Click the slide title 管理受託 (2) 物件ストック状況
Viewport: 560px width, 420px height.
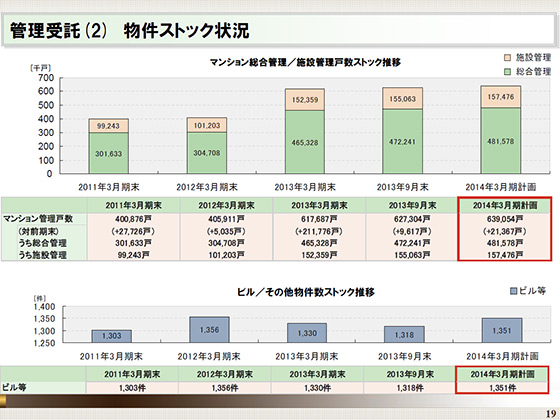129,31
